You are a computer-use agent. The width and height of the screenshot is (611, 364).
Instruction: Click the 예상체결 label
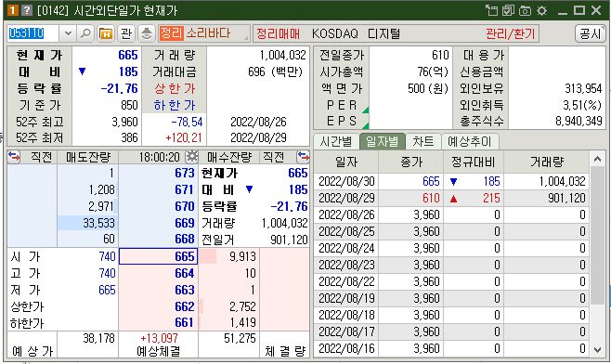[x=159, y=352]
